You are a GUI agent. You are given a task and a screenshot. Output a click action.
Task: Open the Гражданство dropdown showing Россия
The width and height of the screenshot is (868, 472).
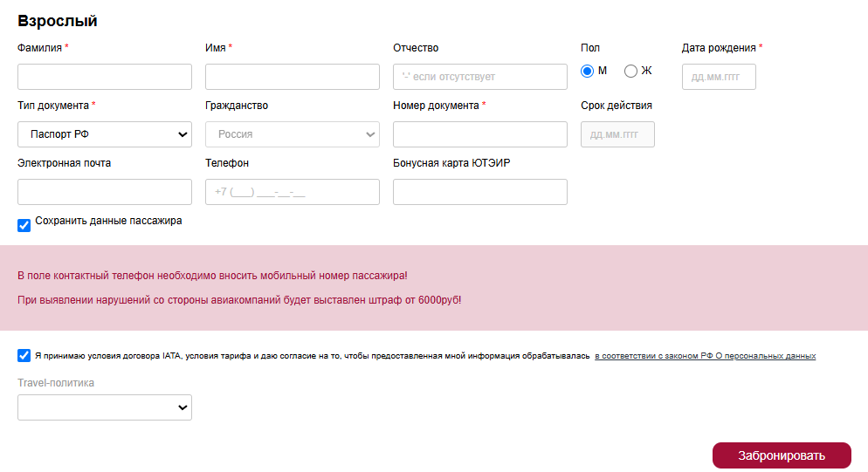[293, 134]
